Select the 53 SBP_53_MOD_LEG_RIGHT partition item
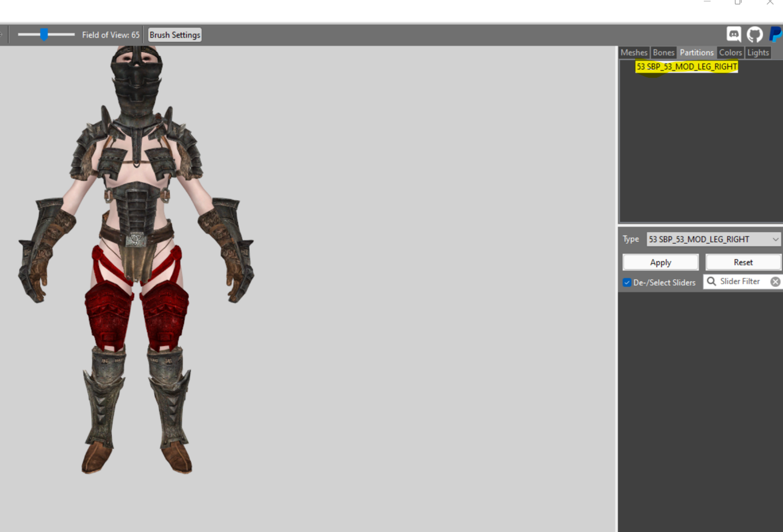This screenshot has height=532, width=783. tap(686, 66)
